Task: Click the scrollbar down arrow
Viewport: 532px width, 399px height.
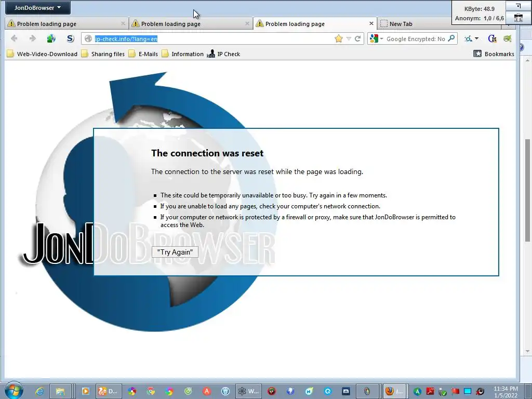Action: (527, 351)
